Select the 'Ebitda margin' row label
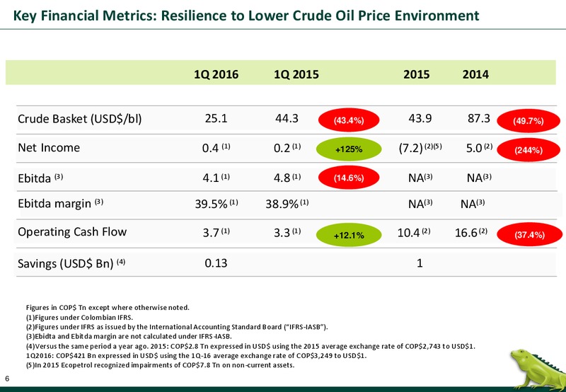 [61, 204]
